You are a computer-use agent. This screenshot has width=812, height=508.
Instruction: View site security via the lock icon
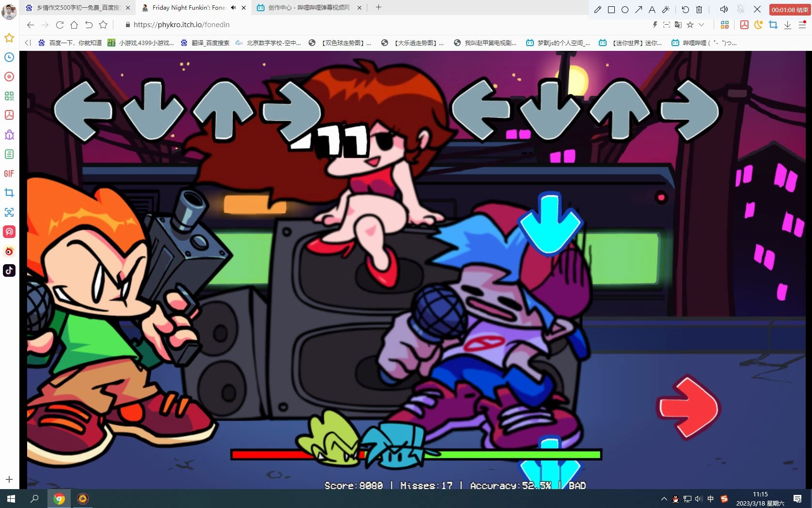pyautogui.click(x=127, y=25)
